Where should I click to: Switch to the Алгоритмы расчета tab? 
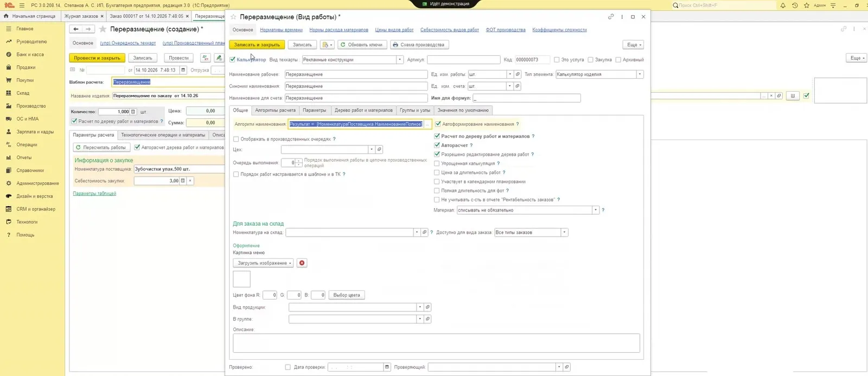tap(276, 110)
